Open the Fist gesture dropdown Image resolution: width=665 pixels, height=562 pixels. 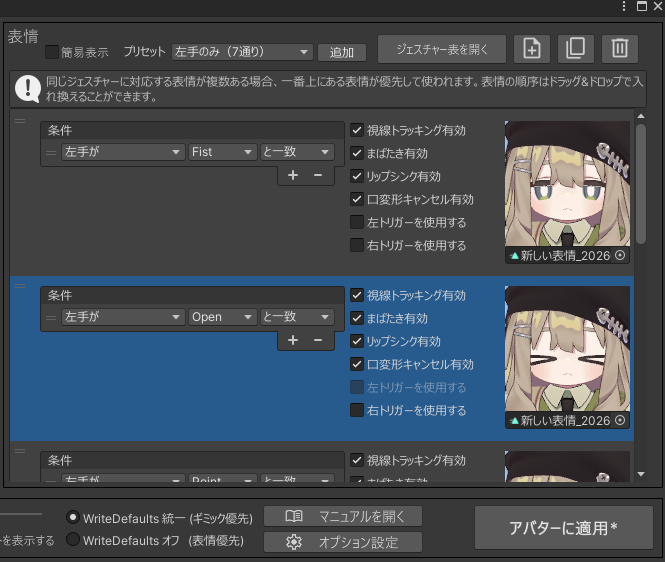pos(222,152)
